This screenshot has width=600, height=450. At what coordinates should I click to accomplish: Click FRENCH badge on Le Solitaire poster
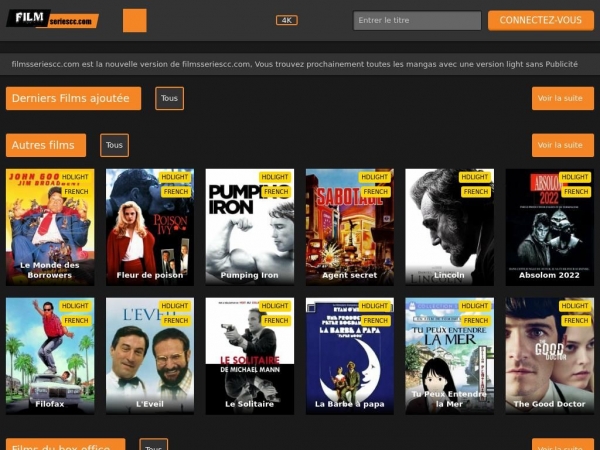(276, 320)
